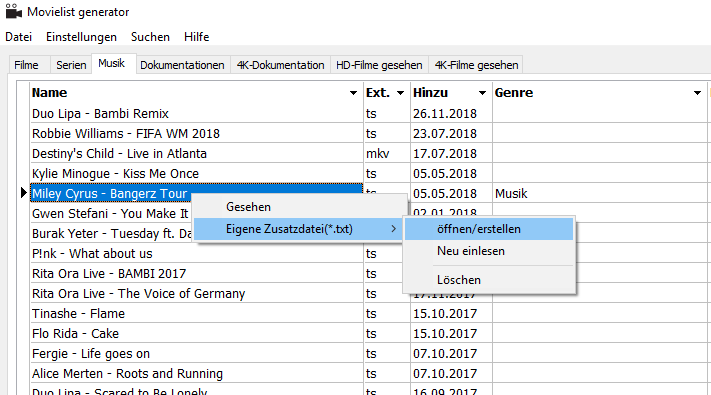The width and height of the screenshot is (711, 395).
Task: Open the Name column filter dropdown
Action: [353, 93]
